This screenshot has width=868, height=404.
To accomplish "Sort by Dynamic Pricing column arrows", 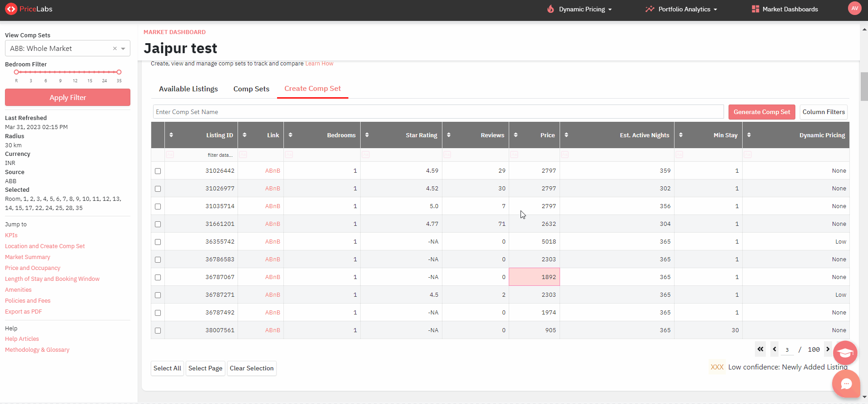I will [749, 135].
